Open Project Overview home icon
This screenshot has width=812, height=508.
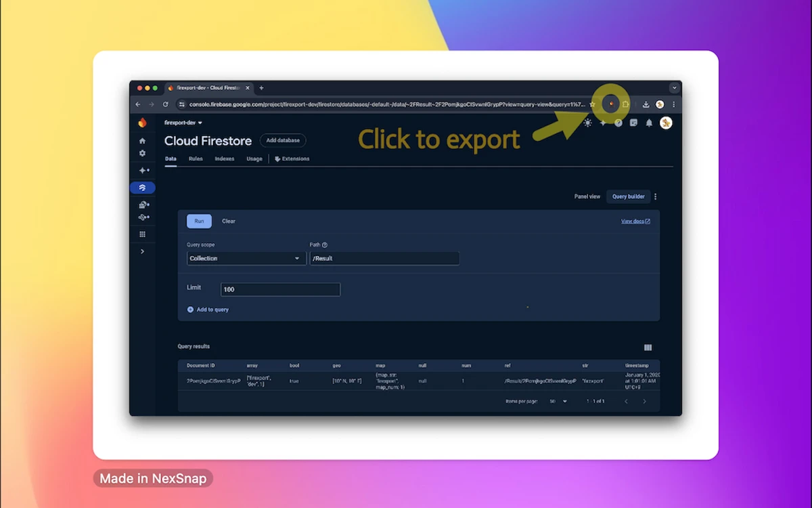pos(142,141)
